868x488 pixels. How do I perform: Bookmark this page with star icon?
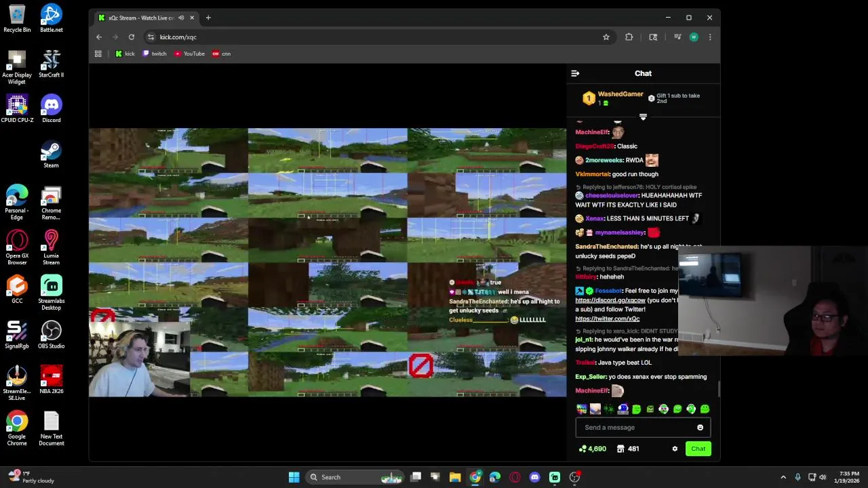pyautogui.click(x=606, y=37)
